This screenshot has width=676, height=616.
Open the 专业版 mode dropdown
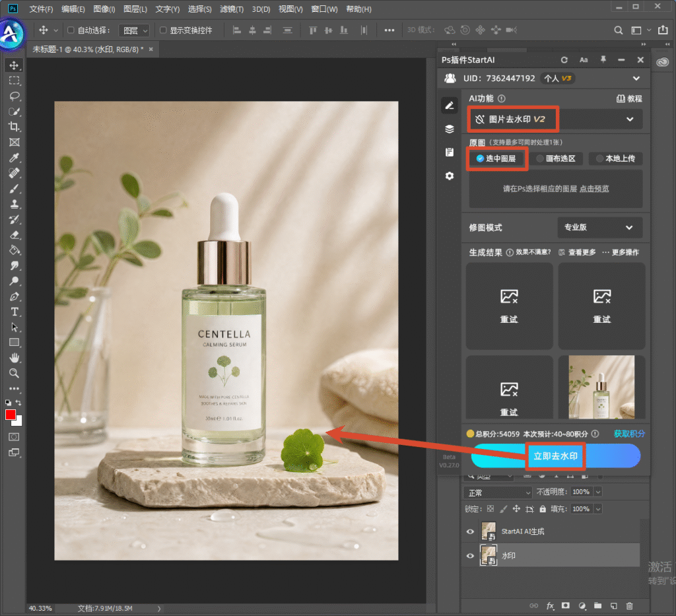[x=599, y=228]
